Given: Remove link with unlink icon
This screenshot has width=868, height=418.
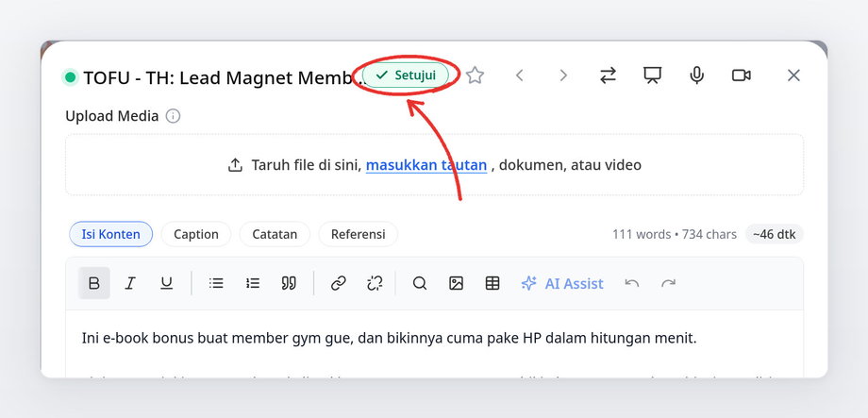Looking at the screenshot, I should point(375,283).
